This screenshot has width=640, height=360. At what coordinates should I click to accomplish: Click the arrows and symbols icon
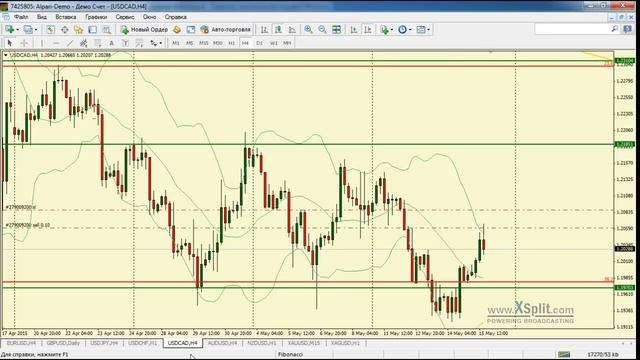tap(153, 43)
